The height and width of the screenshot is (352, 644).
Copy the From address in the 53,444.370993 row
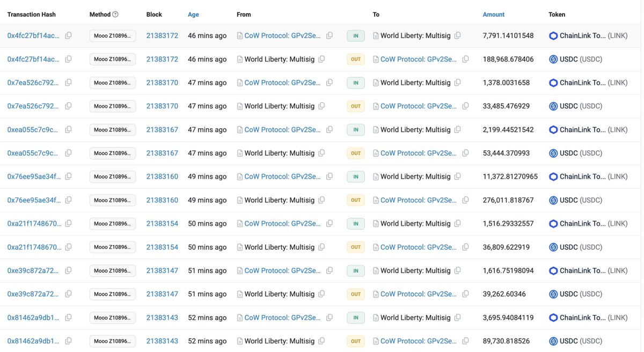pyautogui.click(x=321, y=153)
